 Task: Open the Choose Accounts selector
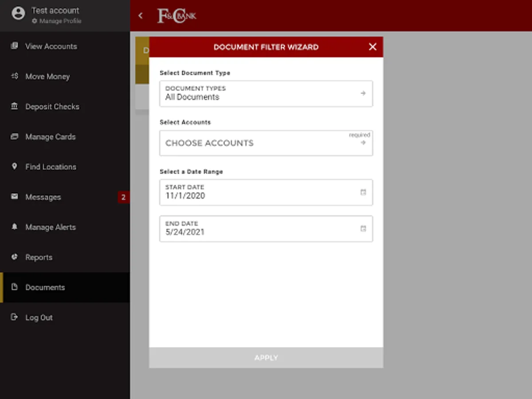(x=266, y=143)
